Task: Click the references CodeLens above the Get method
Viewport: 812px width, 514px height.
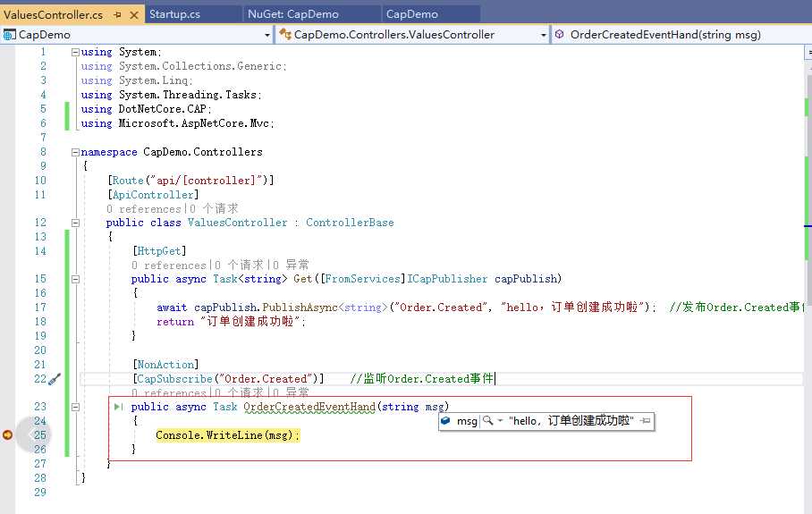Action: pyautogui.click(x=169, y=265)
